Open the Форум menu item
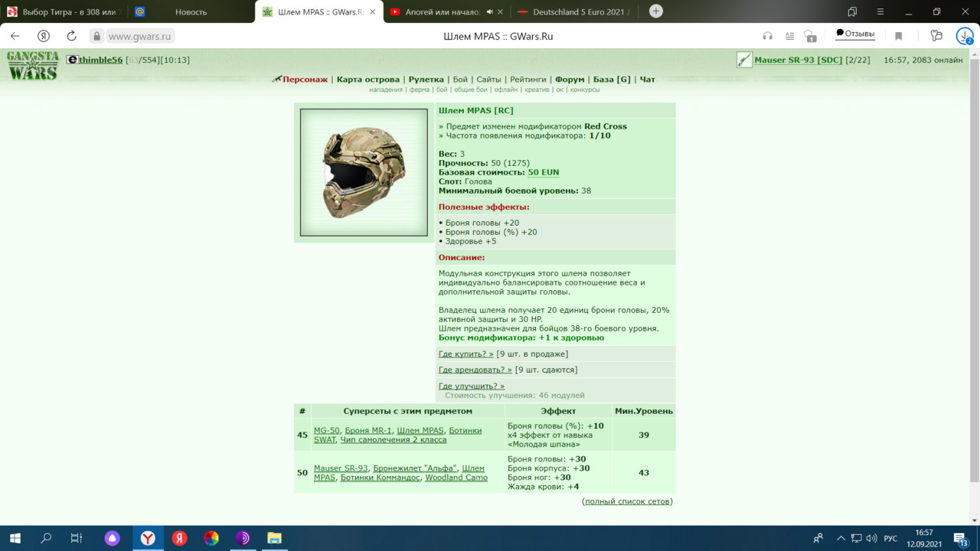980x551 pixels. (x=570, y=80)
